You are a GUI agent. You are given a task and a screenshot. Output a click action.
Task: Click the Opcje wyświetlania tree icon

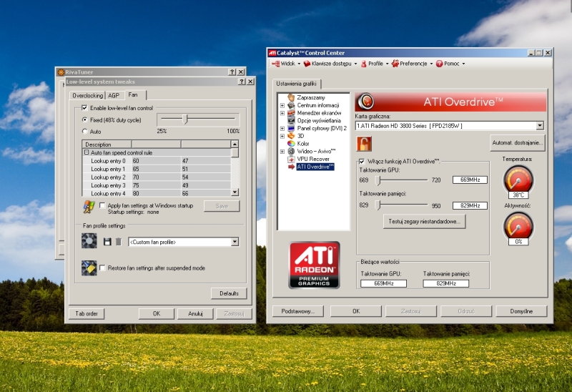point(291,120)
